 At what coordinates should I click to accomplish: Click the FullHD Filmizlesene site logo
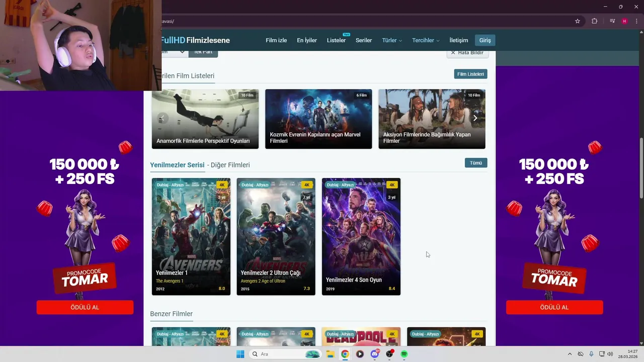point(196,40)
